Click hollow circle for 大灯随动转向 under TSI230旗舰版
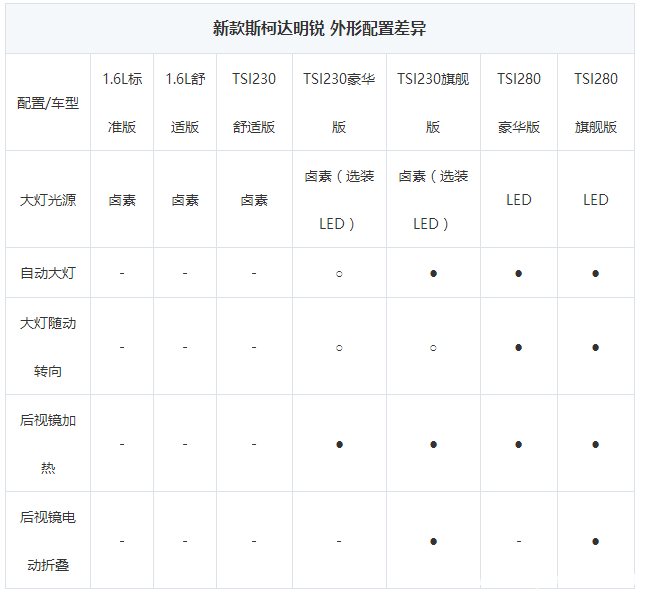This screenshot has width=646, height=589. (x=433, y=347)
